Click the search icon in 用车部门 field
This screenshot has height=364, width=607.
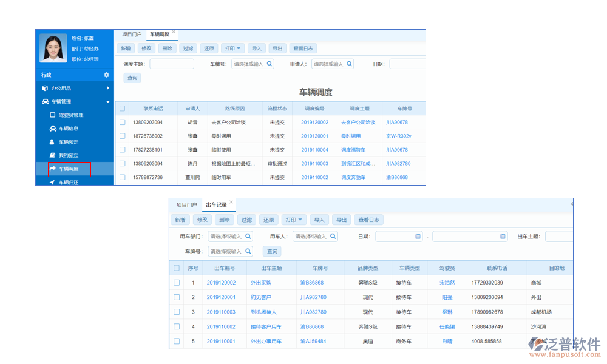(x=248, y=237)
